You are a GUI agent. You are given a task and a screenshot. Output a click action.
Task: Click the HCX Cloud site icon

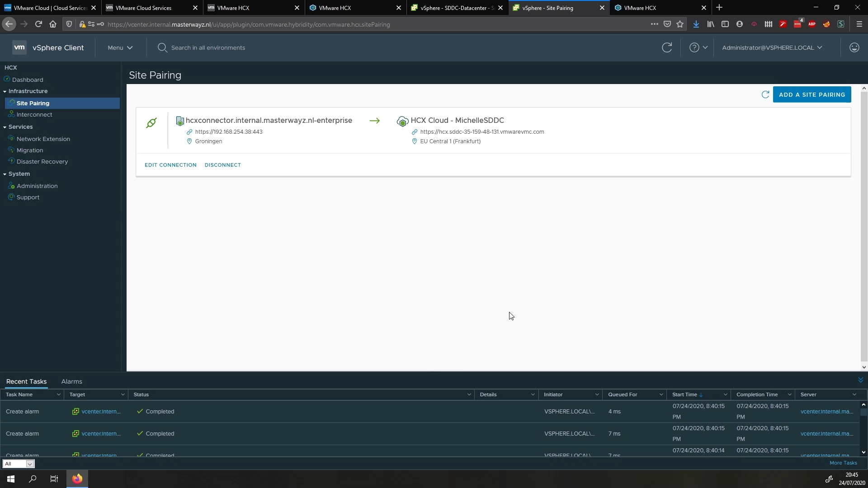(402, 121)
